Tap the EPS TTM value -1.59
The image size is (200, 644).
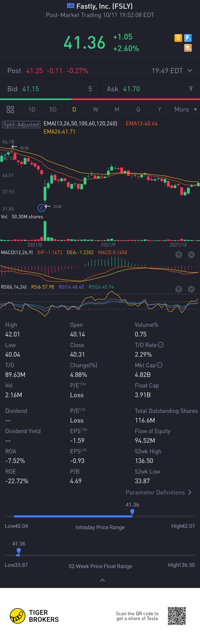77,440
